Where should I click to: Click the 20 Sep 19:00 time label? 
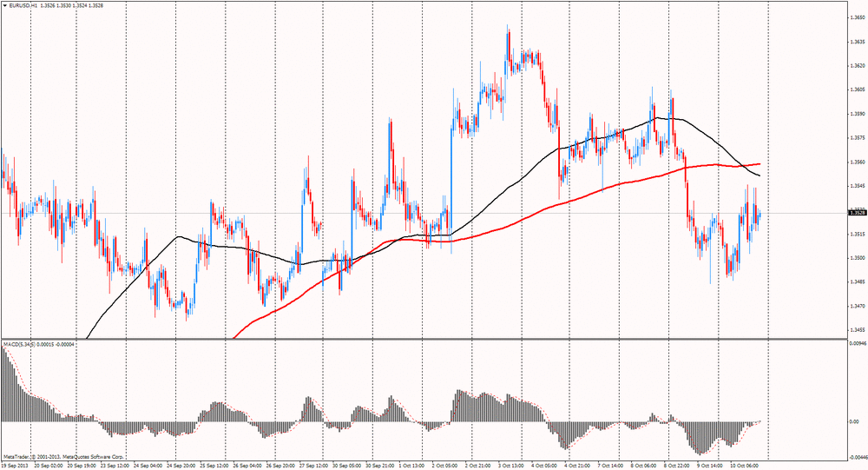point(80,467)
